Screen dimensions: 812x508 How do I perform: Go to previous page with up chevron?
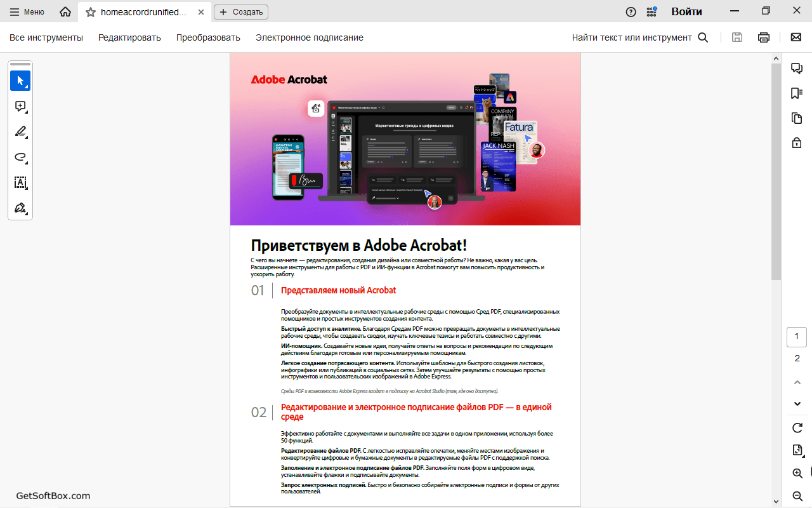797,382
